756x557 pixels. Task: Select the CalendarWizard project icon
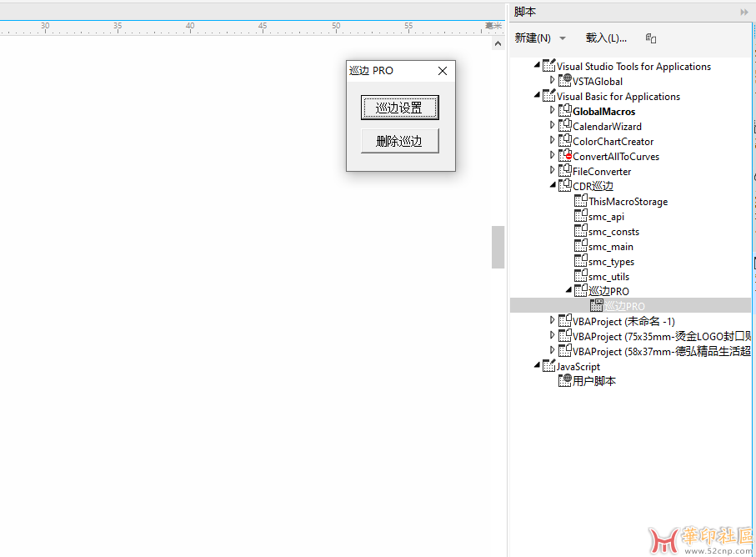pyautogui.click(x=564, y=126)
